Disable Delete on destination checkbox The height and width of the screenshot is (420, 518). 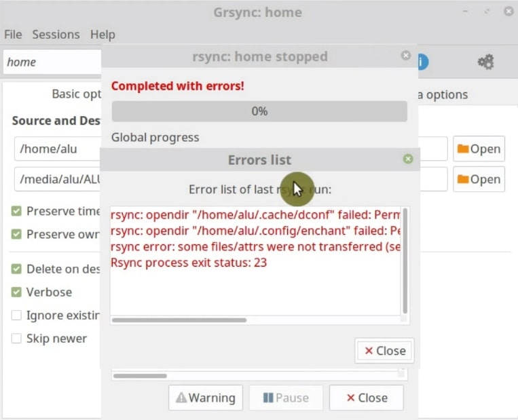(x=16, y=269)
